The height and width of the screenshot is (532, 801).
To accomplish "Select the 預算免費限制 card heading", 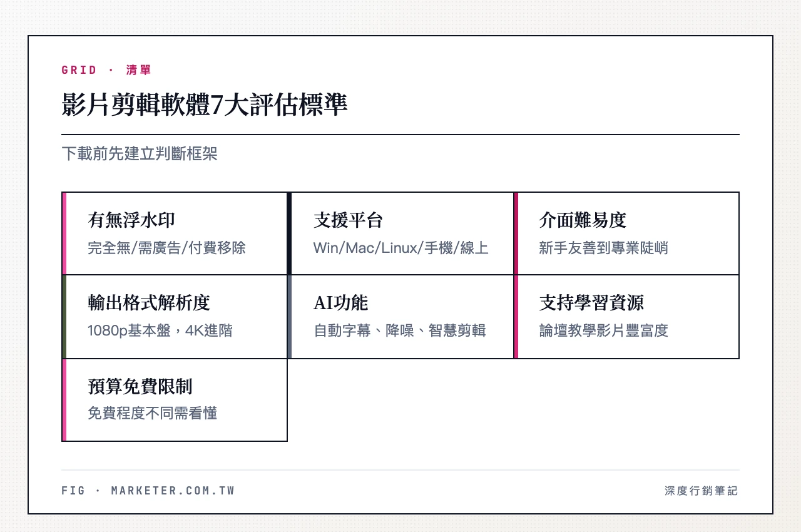I will coord(140,386).
